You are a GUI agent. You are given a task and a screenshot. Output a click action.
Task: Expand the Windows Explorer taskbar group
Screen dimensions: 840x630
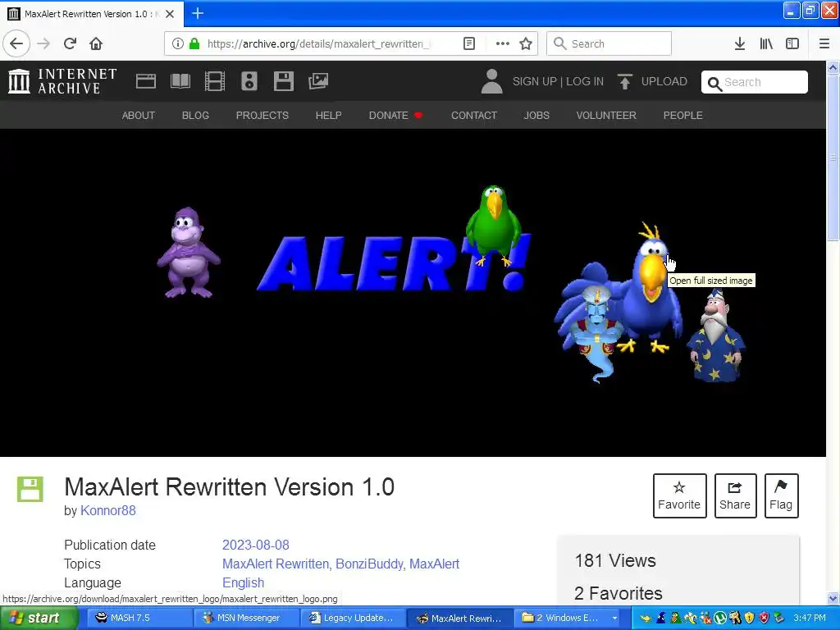click(x=569, y=618)
